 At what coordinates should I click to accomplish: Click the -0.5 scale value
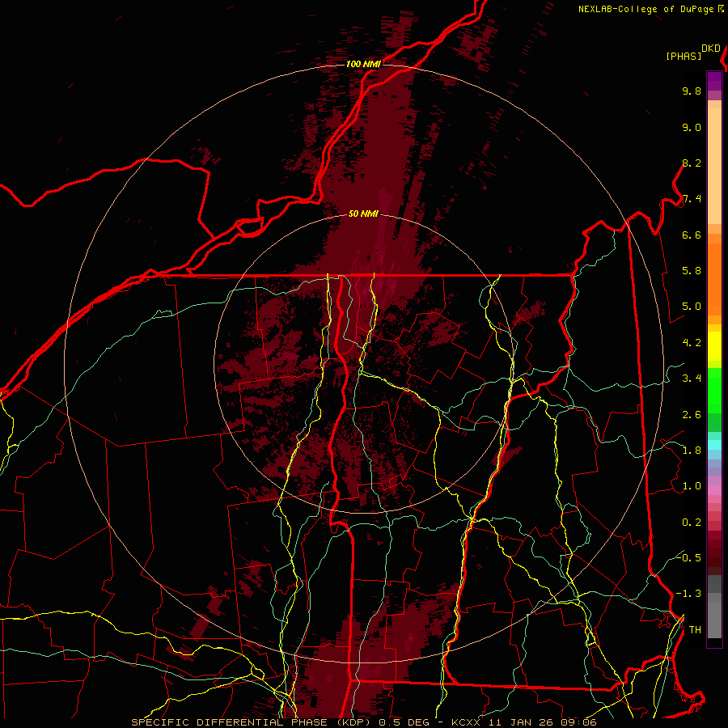click(688, 558)
